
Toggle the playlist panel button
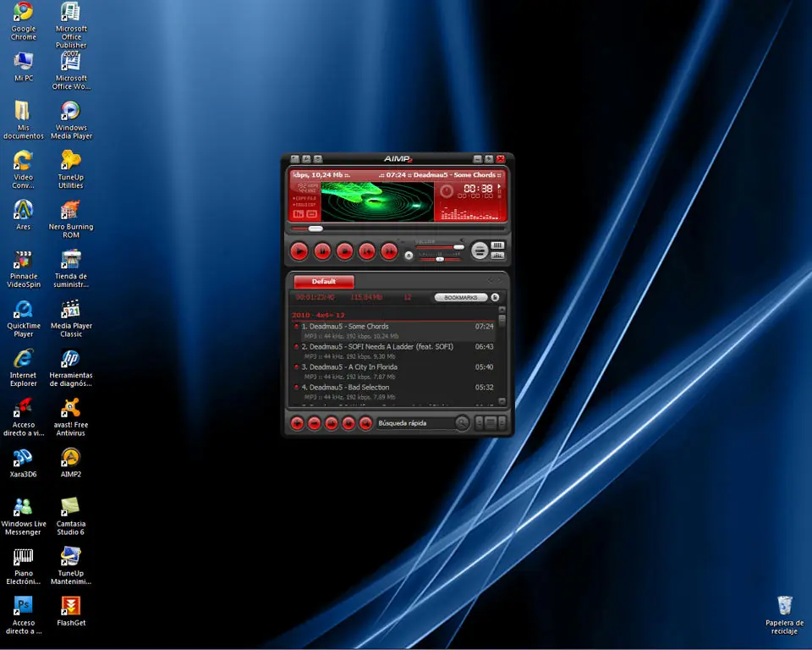tap(497, 245)
